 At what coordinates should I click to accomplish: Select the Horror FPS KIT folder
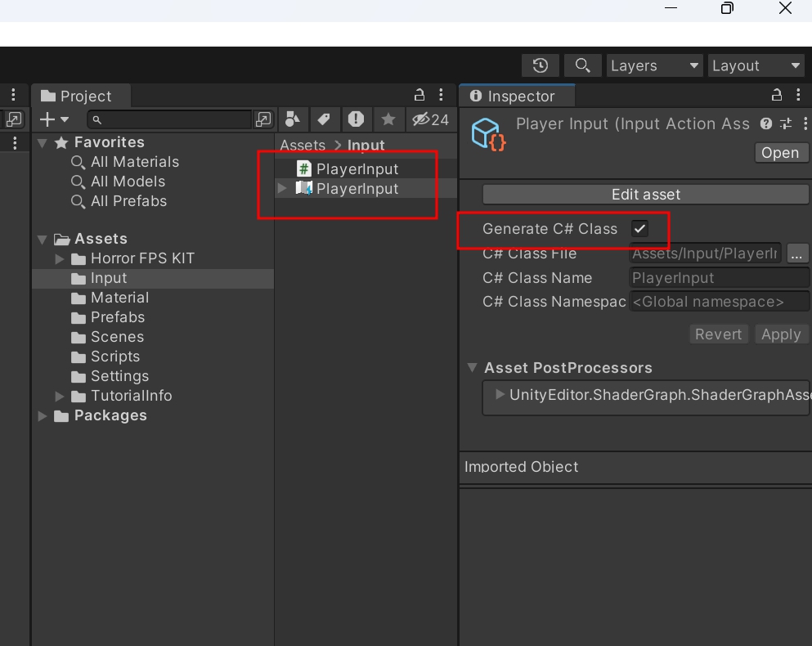click(x=142, y=258)
